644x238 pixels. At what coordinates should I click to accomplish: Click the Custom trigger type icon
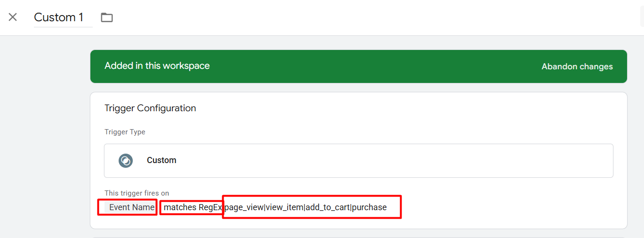[126, 161]
